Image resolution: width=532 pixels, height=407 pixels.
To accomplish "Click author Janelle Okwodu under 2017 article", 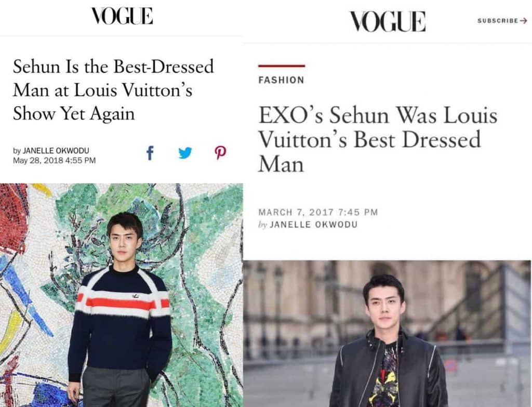I will tap(313, 225).
